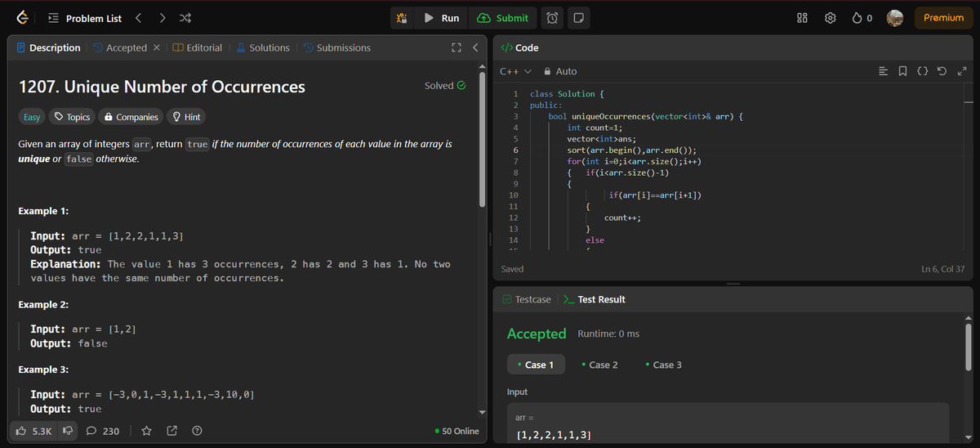Image resolution: width=980 pixels, height=448 pixels.
Task: Expand the Topics tag
Action: coord(72,117)
